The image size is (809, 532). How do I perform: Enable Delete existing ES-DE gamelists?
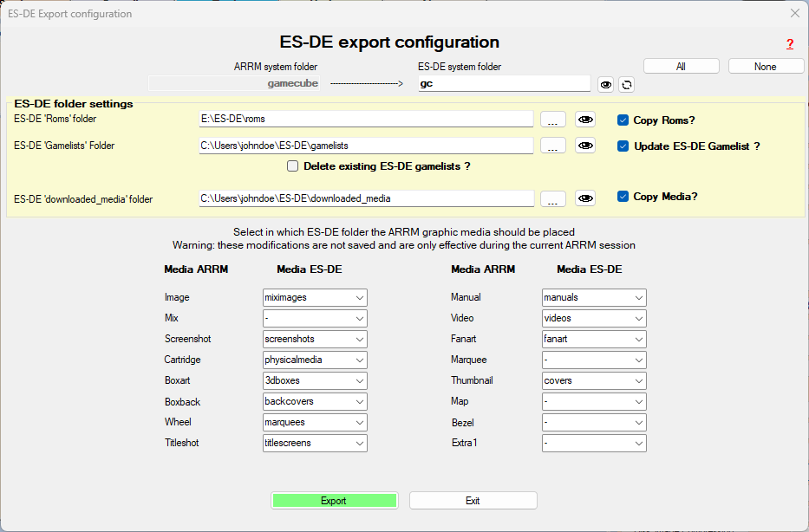click(293, 165)
